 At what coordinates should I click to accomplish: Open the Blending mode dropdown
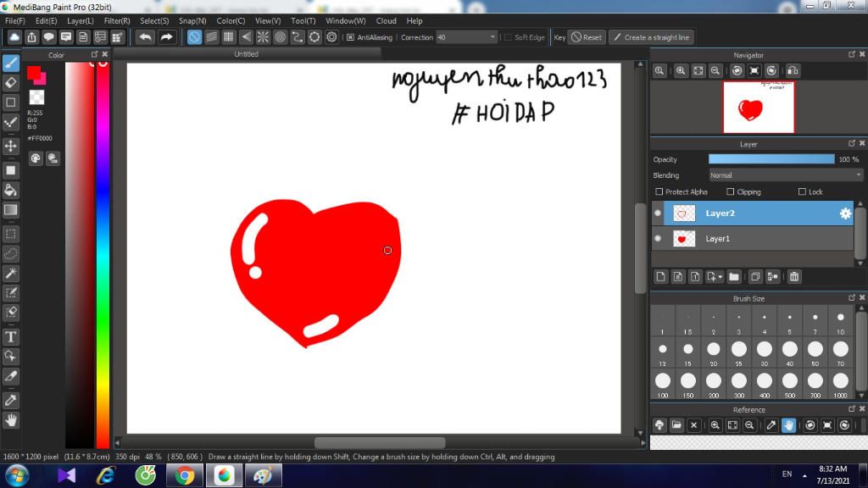point(786,175)
